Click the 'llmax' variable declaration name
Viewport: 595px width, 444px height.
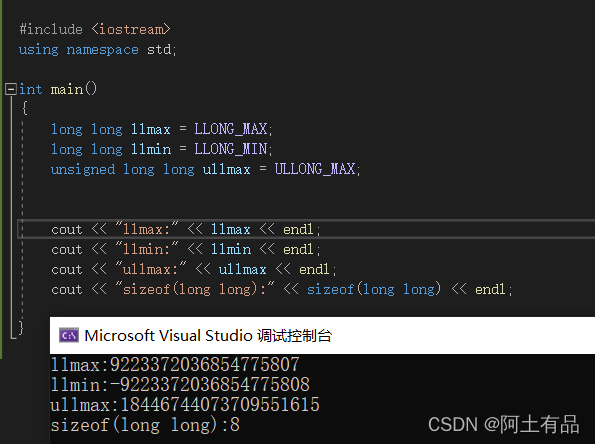(x=151, y=129)
